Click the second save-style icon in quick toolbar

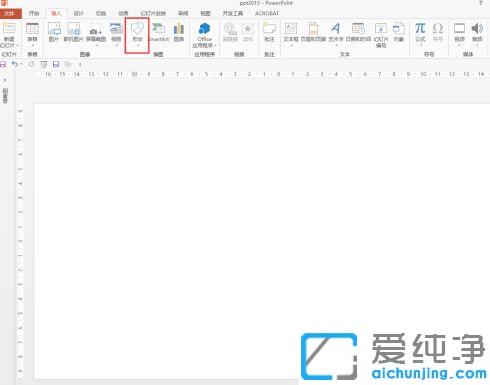(x=56, y=64)
